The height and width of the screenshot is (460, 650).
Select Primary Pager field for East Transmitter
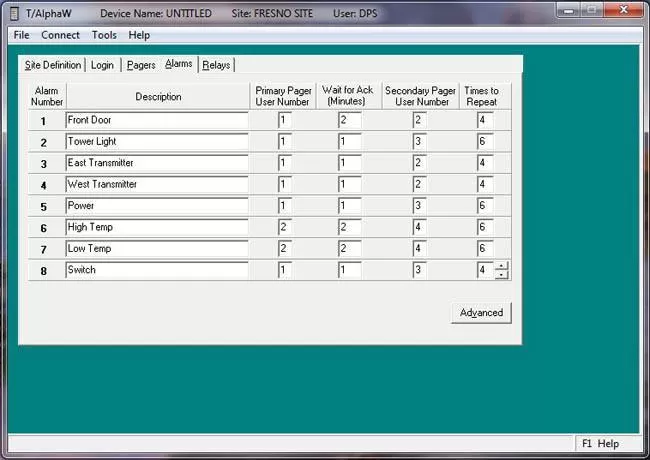(x=285, y=163)
